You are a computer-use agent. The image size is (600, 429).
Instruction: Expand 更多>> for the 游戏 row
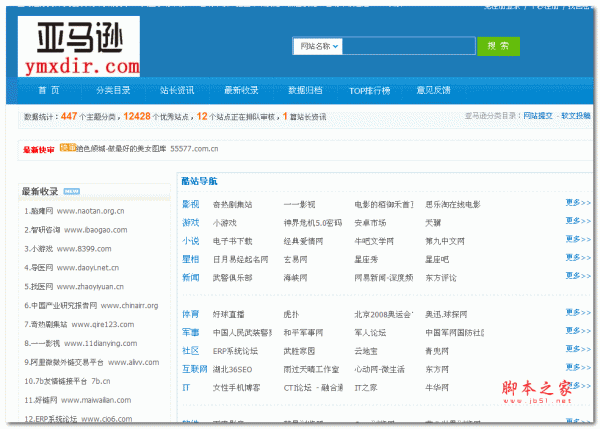[578, 221]
